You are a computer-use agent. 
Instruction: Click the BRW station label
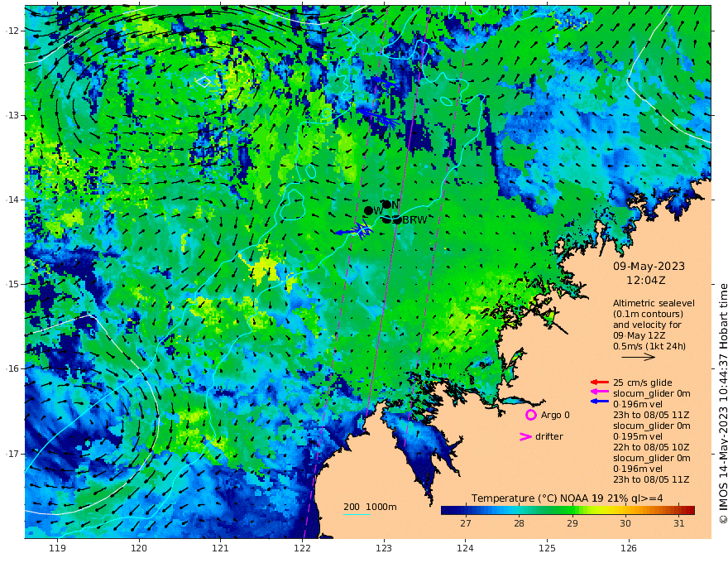tap(414, 220)
